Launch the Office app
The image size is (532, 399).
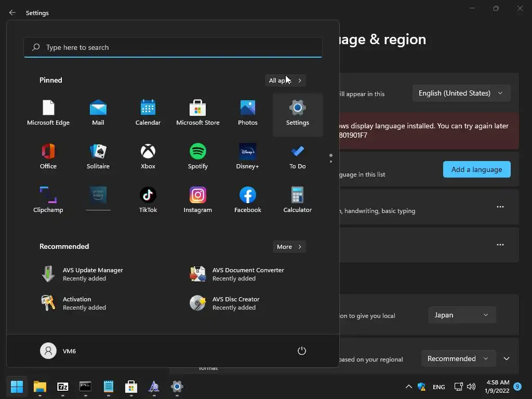tap(48, 157)
